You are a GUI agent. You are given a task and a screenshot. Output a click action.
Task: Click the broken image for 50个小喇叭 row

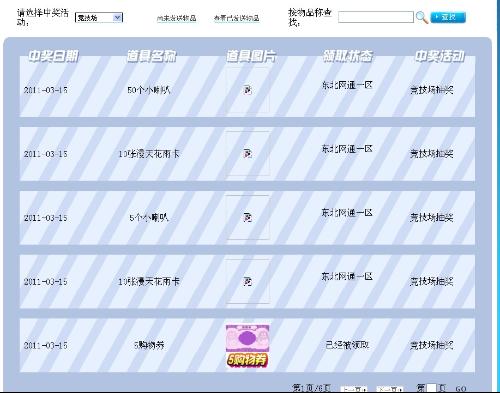[247, 90]
